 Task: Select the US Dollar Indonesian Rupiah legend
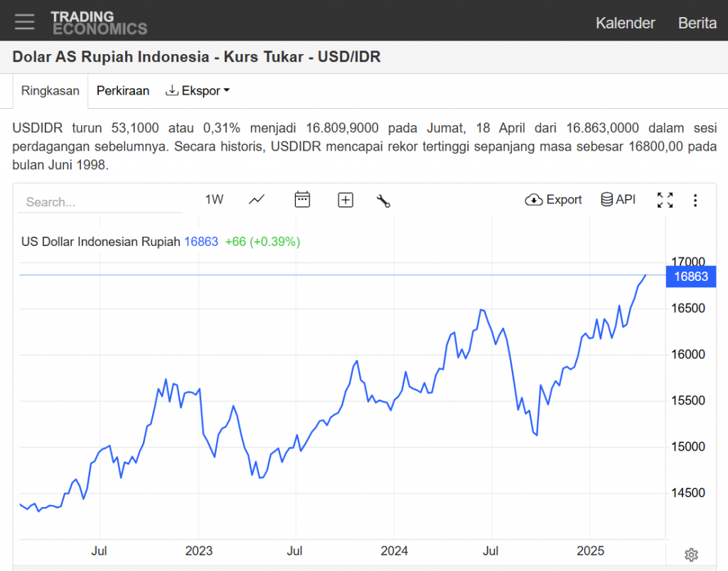(x=100, y=242)
